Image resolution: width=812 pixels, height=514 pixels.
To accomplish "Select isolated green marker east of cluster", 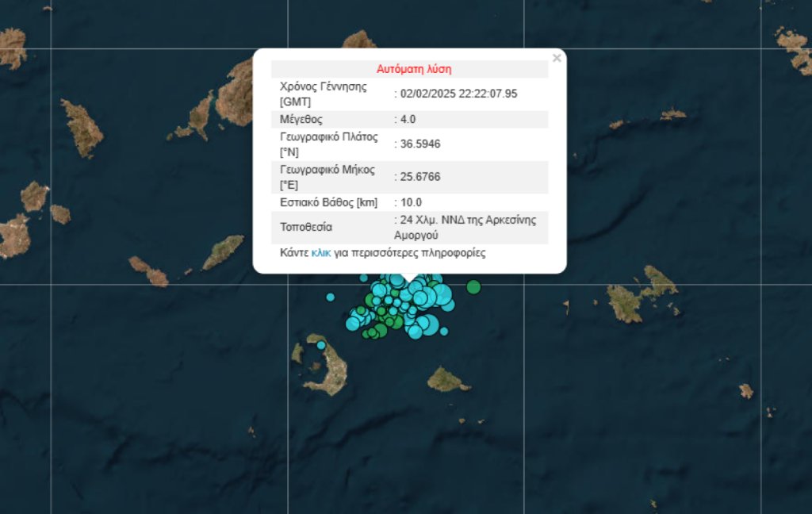I will point(473,286).
